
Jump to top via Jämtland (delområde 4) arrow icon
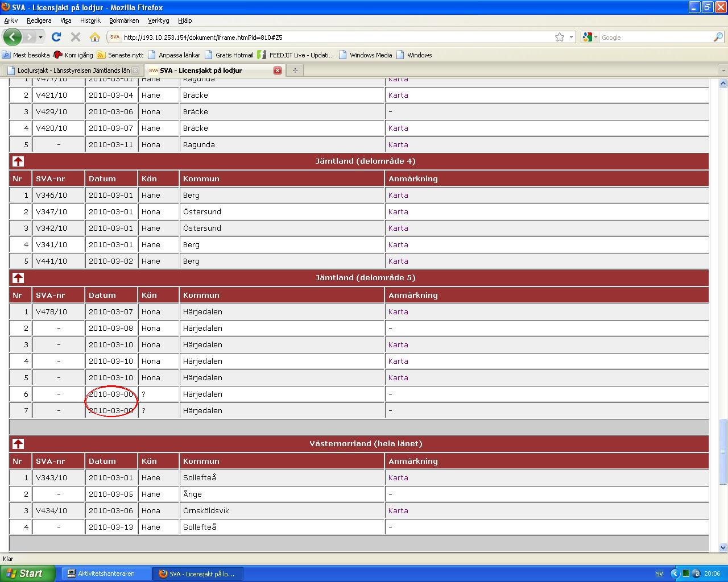(18, 161)
